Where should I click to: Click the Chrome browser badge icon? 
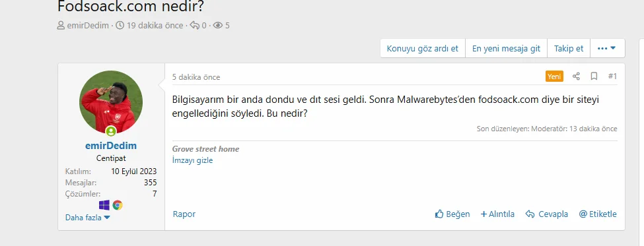pos(118,205)
